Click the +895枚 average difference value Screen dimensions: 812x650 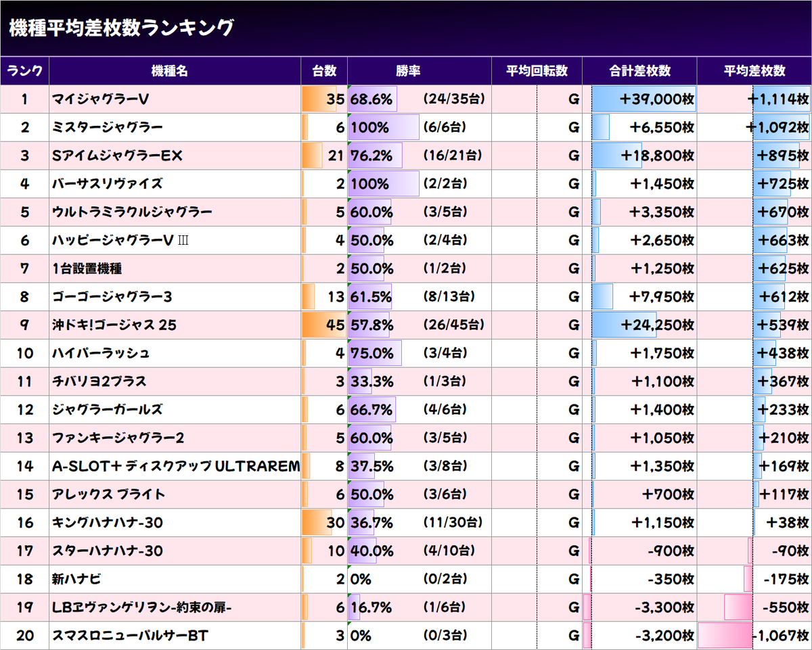click(x=783, y=156)
